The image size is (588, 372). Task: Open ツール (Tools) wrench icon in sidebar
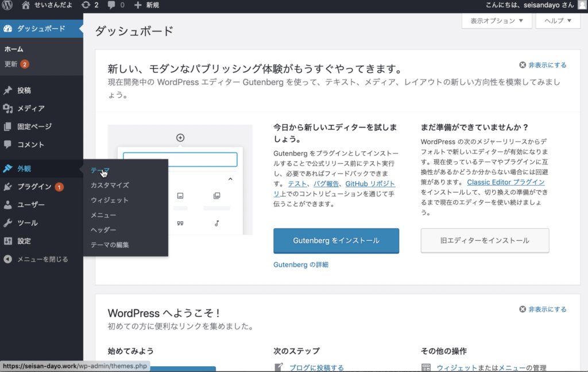[x=7, y=223]
